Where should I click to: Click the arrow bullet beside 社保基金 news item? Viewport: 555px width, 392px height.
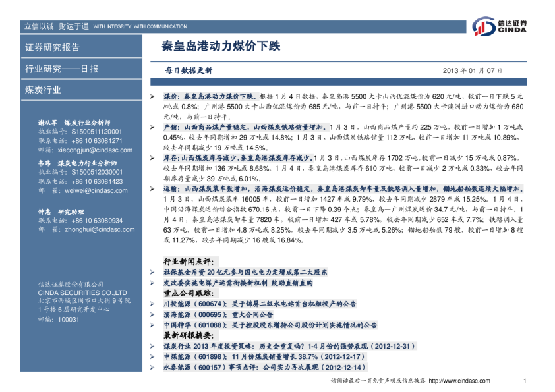(x=152, y=271)
